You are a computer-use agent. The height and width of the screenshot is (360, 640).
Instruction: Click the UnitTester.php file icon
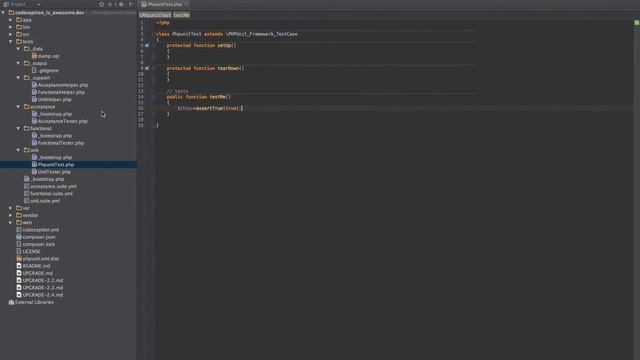[34, 172]
